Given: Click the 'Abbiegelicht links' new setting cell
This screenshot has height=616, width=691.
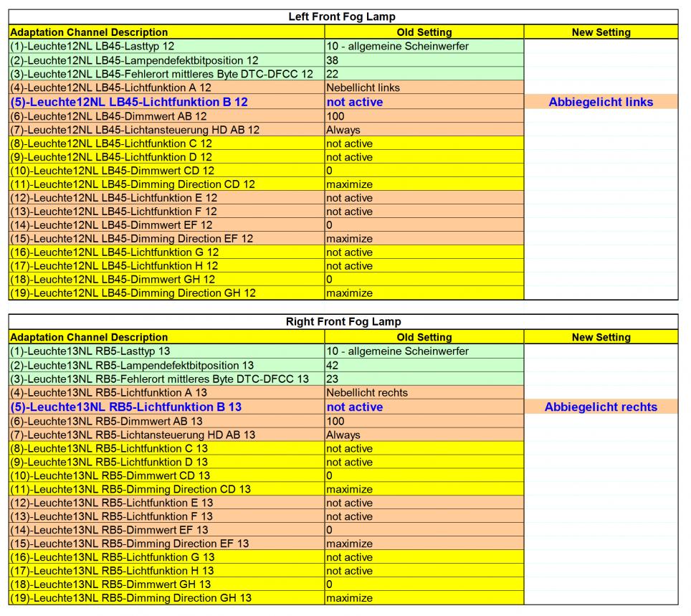Looking at the screenshot, I should [601, 102].
